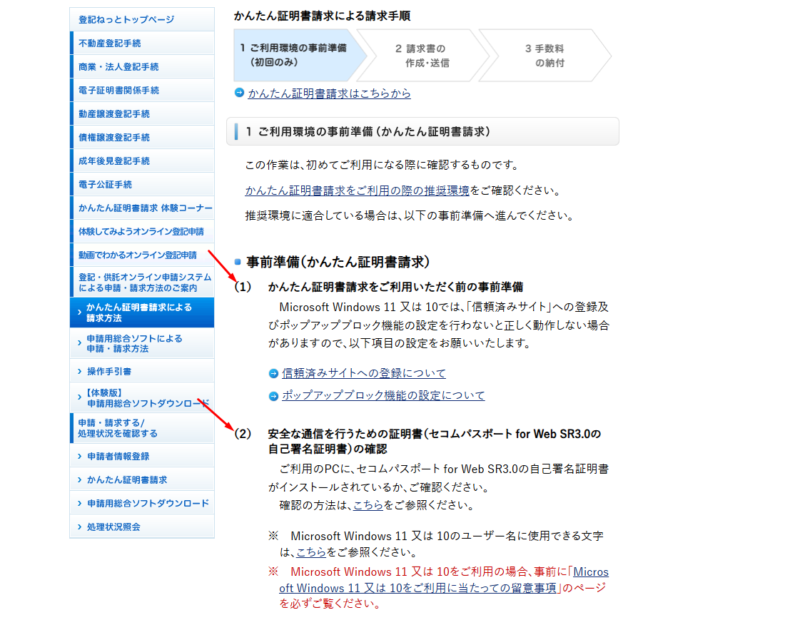Click the chevron icon next to 申請者情報登録

coord(80,456)
